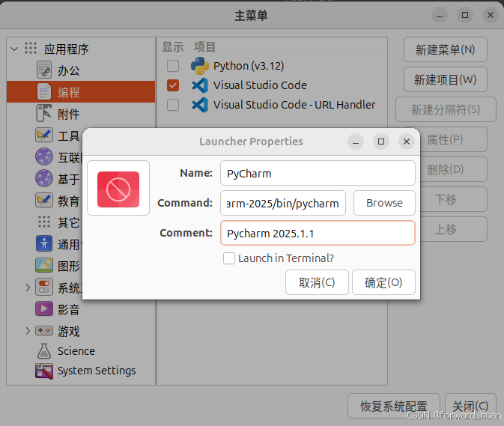Tick the Launch in Terminal checkbox

pyautogui.click(x=229, y=258)
